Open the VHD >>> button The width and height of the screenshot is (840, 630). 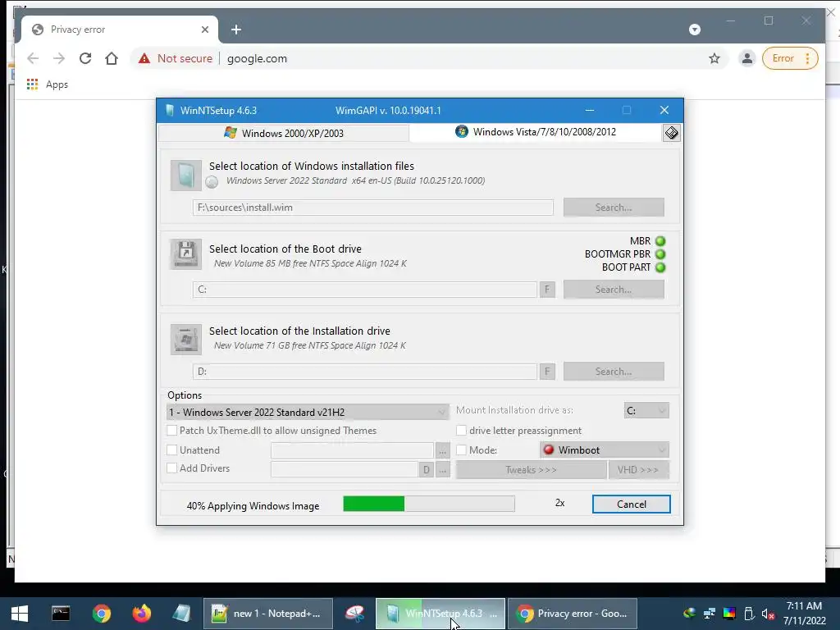click(x=638, y=470)
